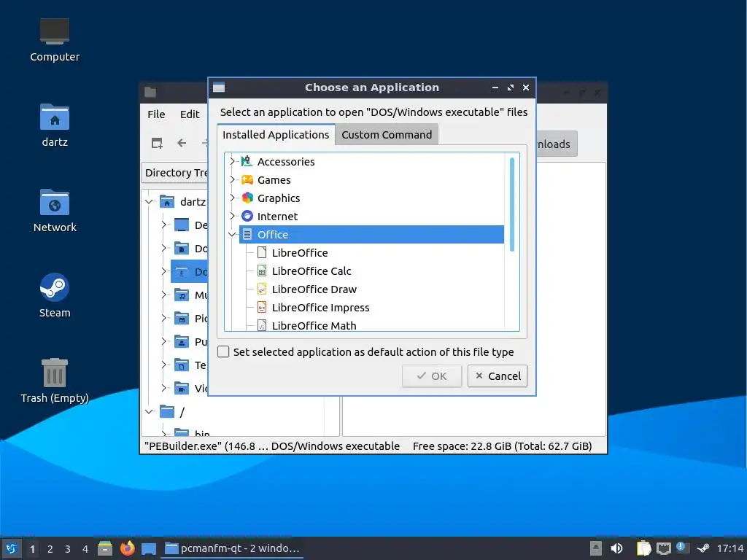Open the Firefox taskbar launcher
The width and height of the screenshot is (747, 560).
(127, 548)
